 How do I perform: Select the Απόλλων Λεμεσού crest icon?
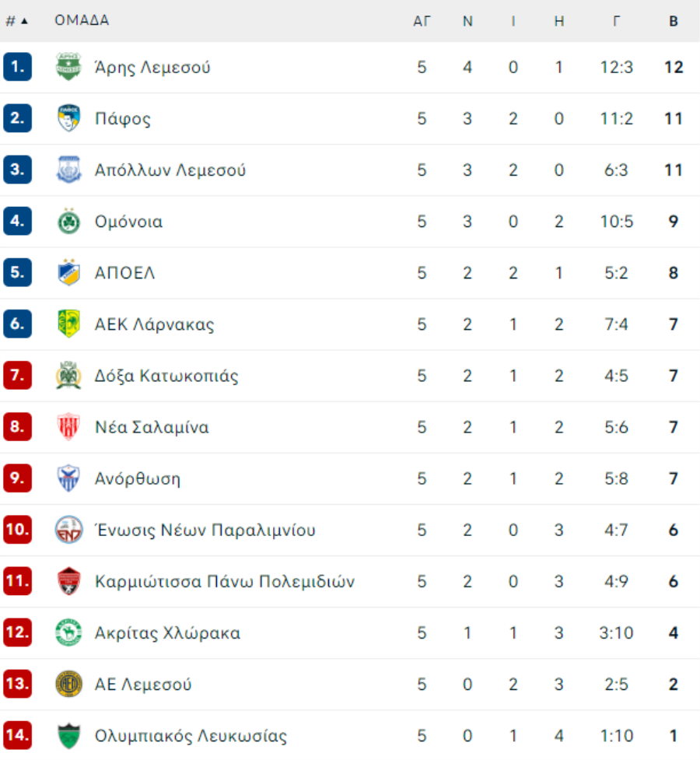tap(68, 169)
